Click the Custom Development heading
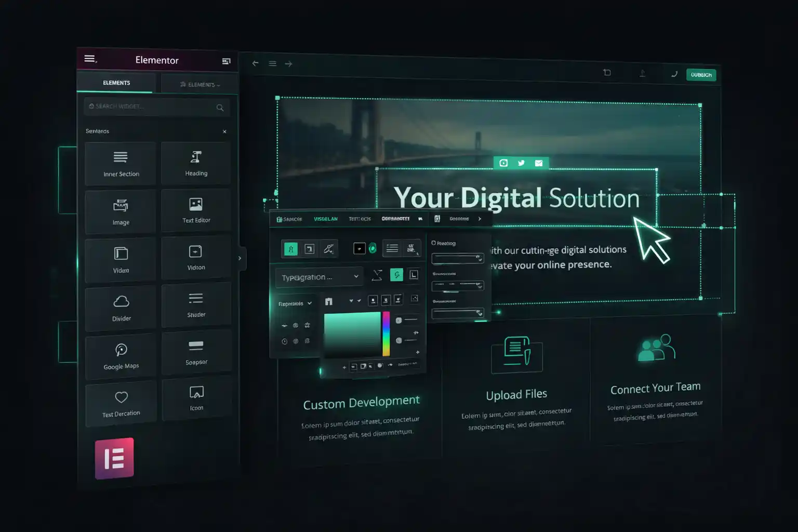The width and height of the screenshot is (798, 532). click(361, 403)
